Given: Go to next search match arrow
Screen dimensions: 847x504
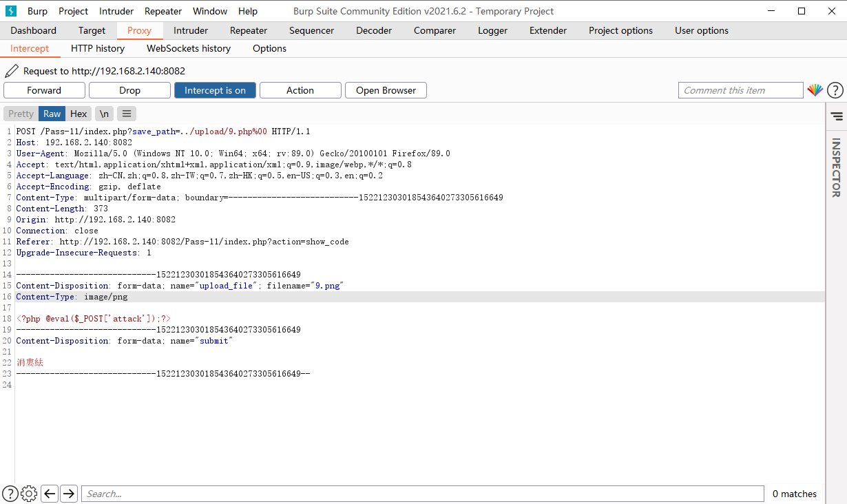Looking at the screenshot, I should (69, 494).
